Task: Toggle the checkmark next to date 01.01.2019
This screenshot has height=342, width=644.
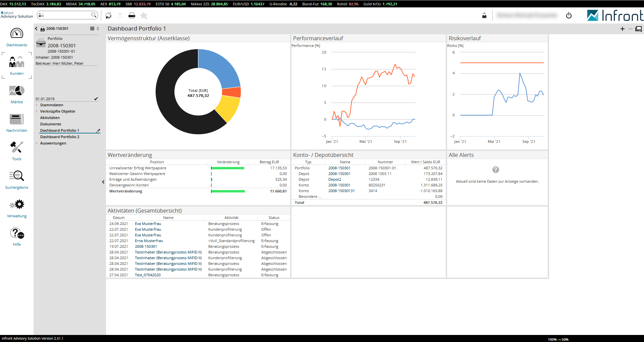Action: click(x=96, y=99)
